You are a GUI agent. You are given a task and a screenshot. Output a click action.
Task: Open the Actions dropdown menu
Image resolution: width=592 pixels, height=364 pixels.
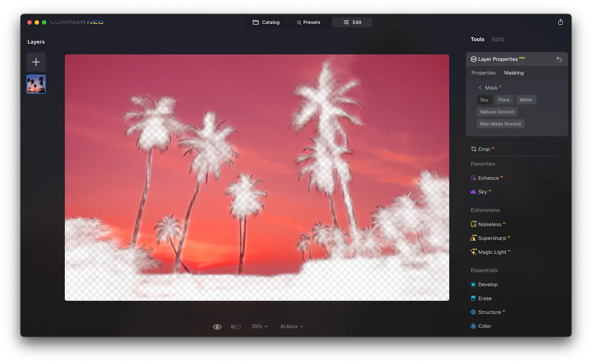click(x=292, y=326)
